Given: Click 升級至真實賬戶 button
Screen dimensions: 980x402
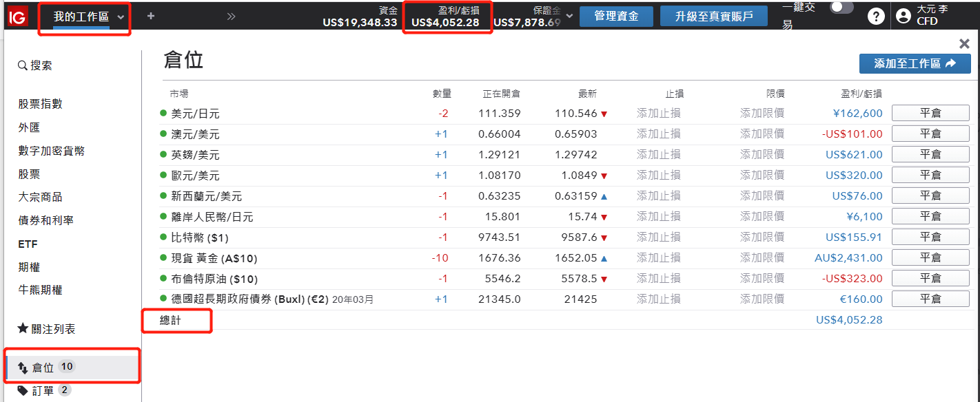Looking at the screenshot, I should 713,16.
